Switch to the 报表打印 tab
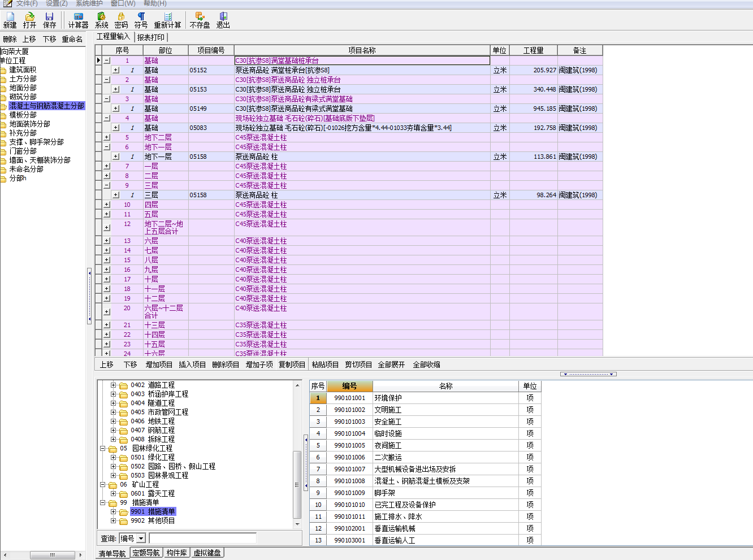Image resolution: width=753 pixels, height=560 pixels. click(151, 37)
